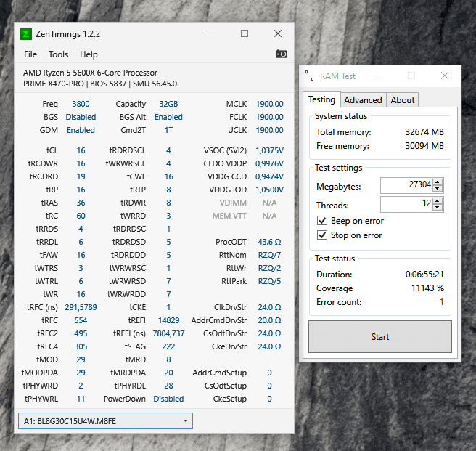Click the Total memory value 32674 MB
Image resolution: width=476 pixels, height=451 pixels.
424,132
